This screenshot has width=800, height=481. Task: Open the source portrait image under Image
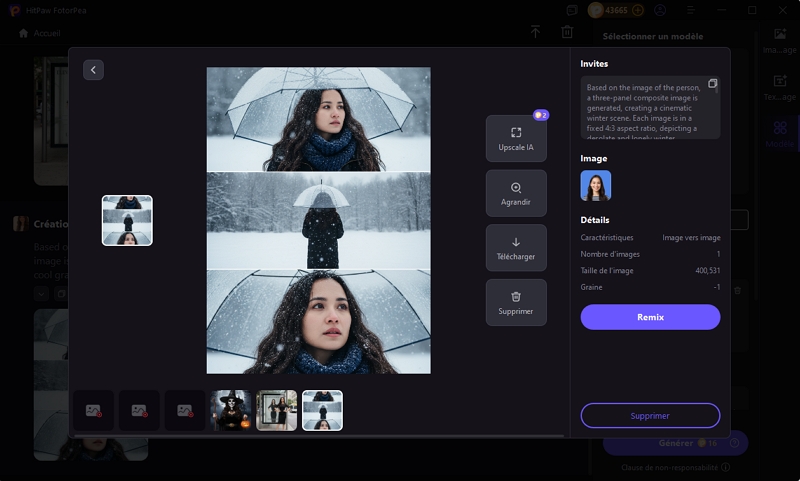coord(595,186)
